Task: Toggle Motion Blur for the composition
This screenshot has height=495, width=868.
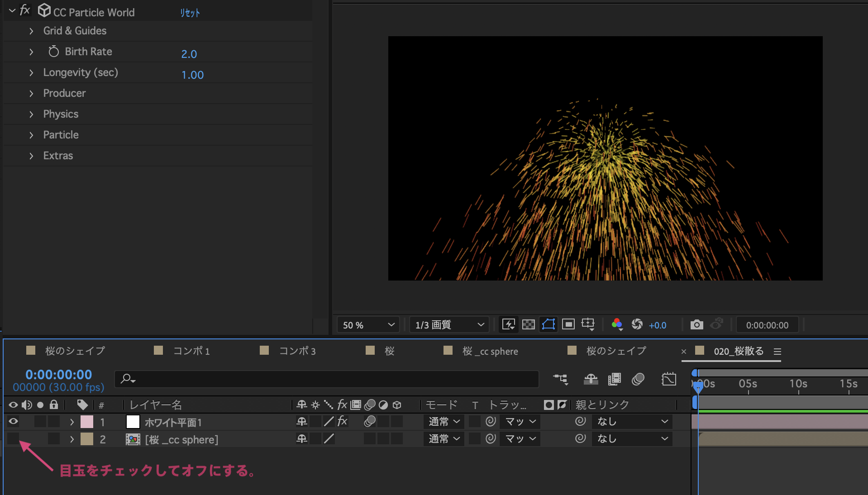Action: point(638,379)
